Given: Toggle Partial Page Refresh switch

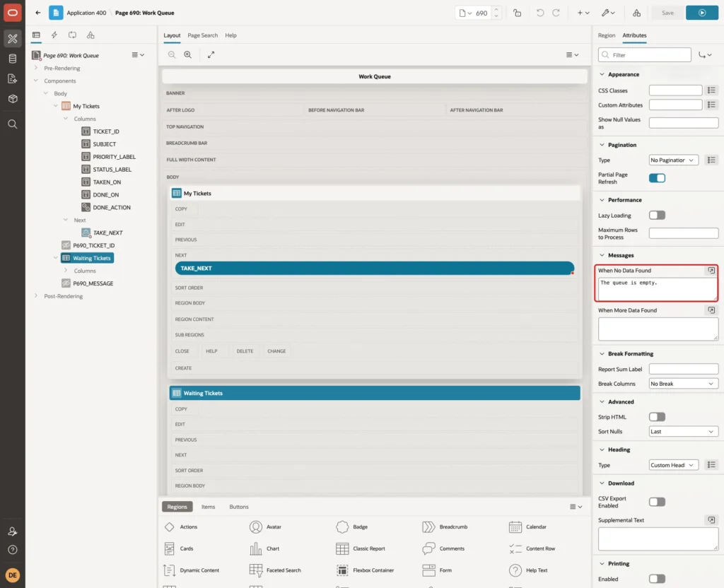Looking at the screenshot, I should click(657, 178).
